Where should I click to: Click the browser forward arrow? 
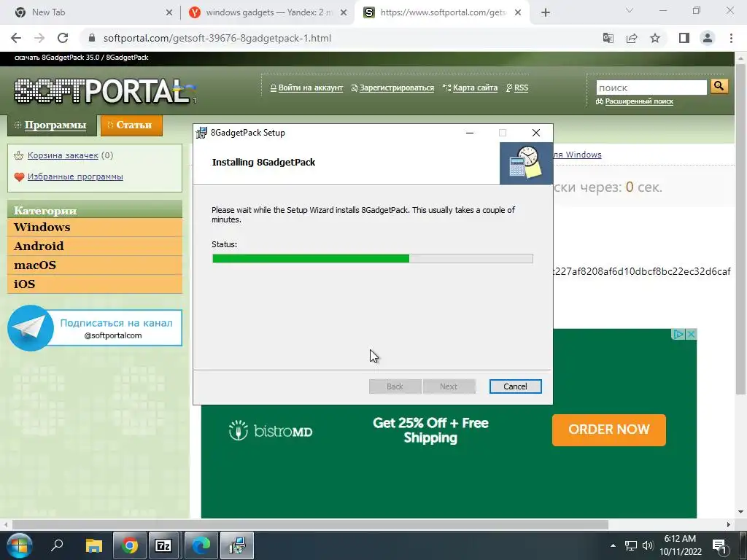pyautogui.click(x=39, y=38)
